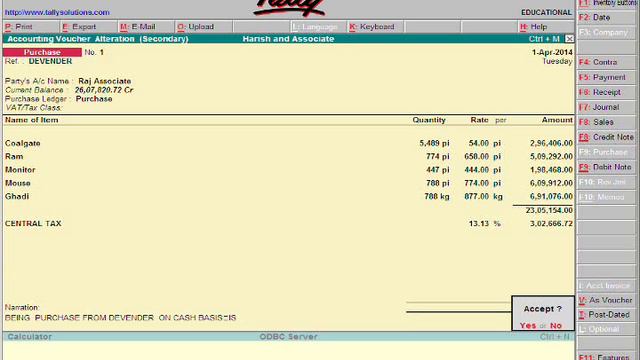Click subtotal 23,05,154.00

(549, 210)
